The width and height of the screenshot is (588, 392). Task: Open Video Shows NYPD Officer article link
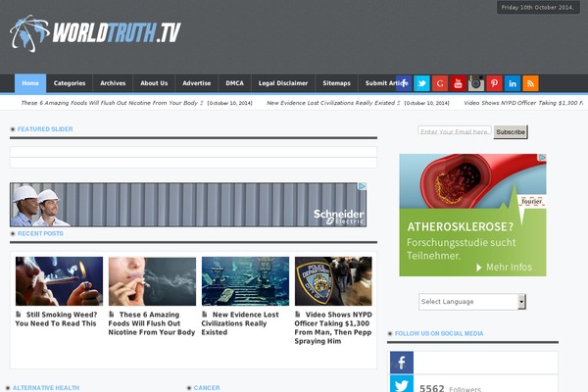click(x=333, y=328)
